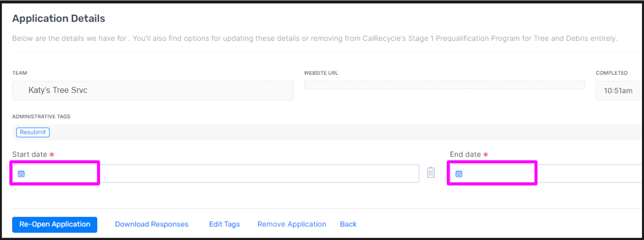644x240 pixels.
Task: Click the Re-Open Application button
Action: [55, 224]
